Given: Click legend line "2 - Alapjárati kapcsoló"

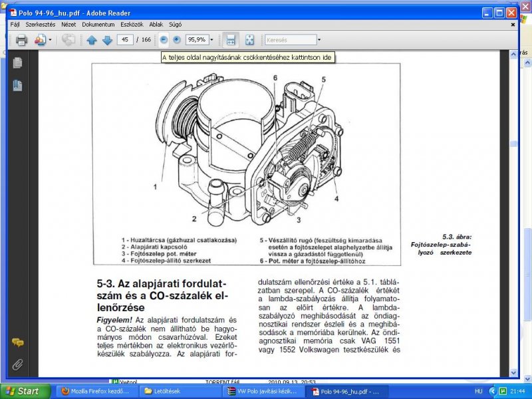Looking at the screenshot, I should [154, 247].
